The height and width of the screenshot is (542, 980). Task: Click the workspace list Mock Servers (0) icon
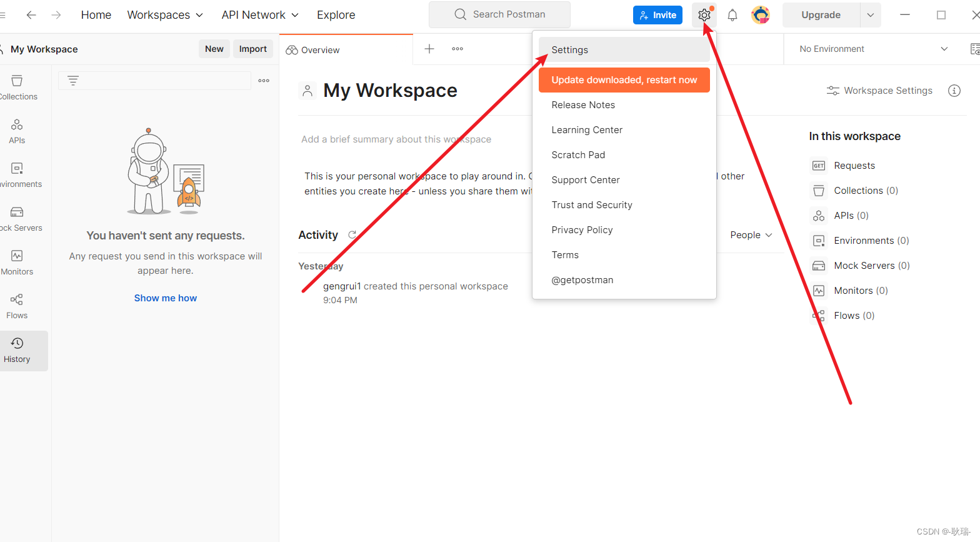(819, 266)
